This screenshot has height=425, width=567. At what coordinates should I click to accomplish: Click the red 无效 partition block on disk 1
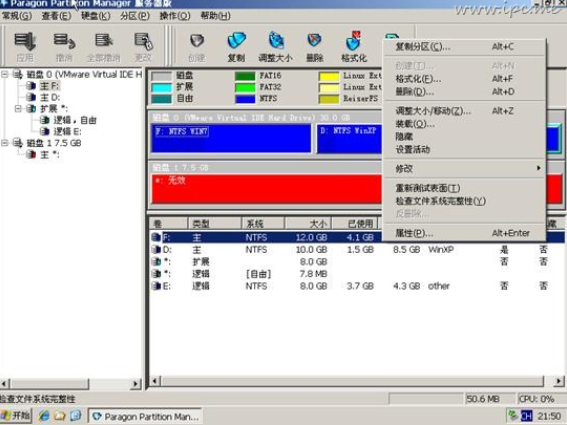pos(267,189)
